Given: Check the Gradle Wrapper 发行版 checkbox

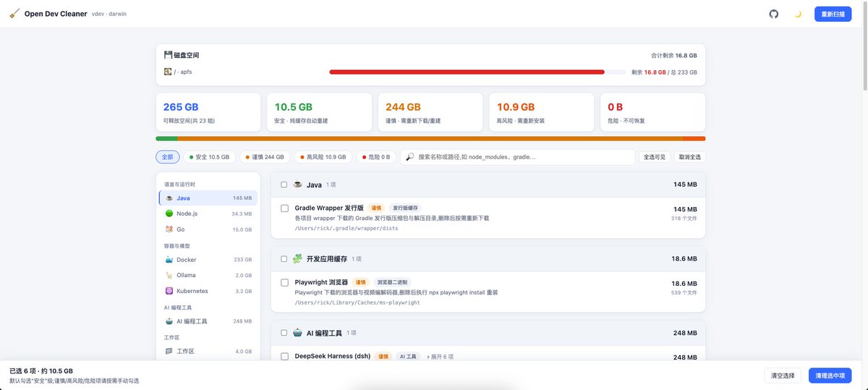Looking at the screenshot, I should coord(284,208).
